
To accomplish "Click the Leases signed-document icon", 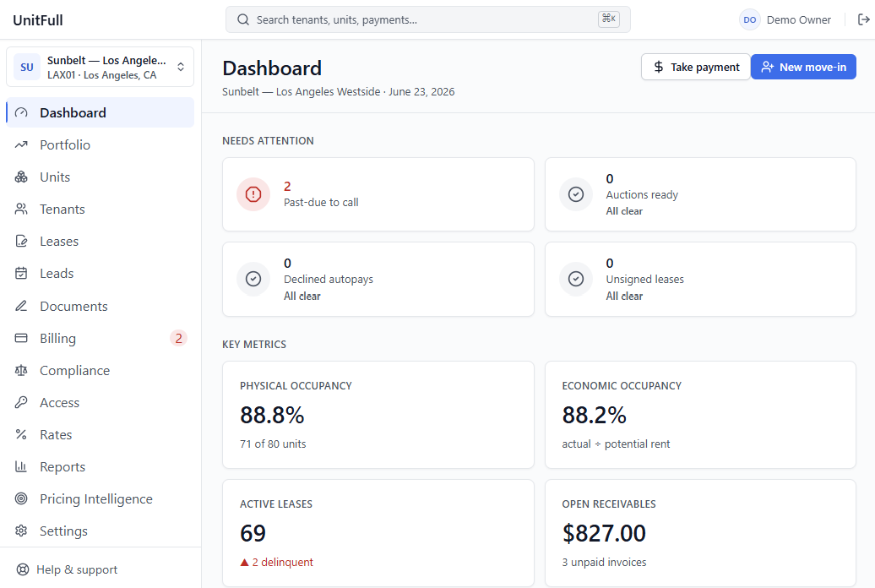I will tap(21, 242).
